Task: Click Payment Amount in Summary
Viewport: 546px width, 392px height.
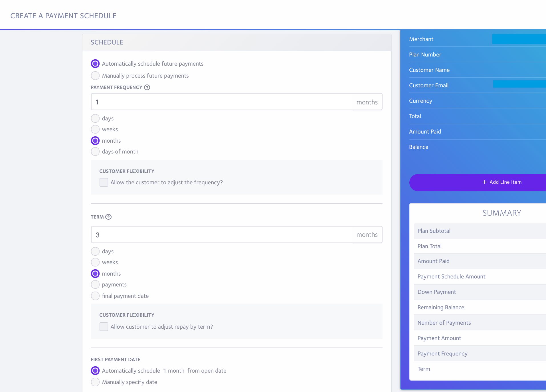Action: (480, 338)
